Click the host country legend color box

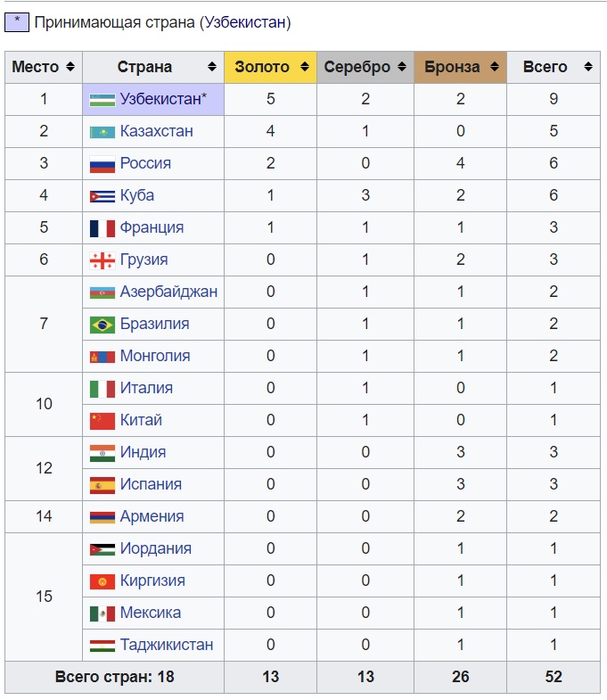point(16,21)
